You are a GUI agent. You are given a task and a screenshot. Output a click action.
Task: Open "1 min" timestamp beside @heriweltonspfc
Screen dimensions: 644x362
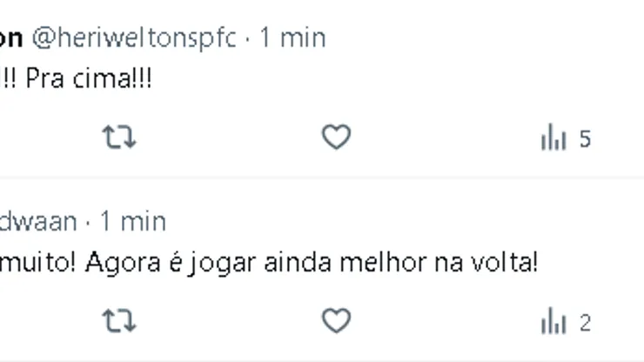coord(292,38)
